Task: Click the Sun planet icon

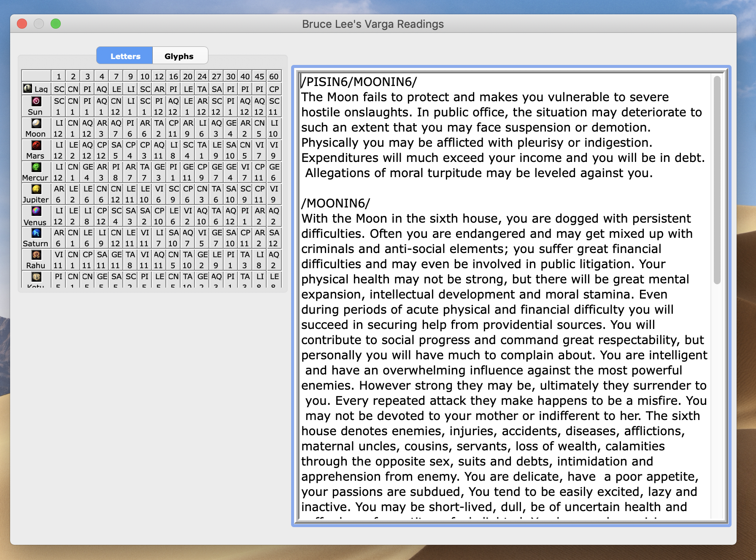Action: click(36, 101)
